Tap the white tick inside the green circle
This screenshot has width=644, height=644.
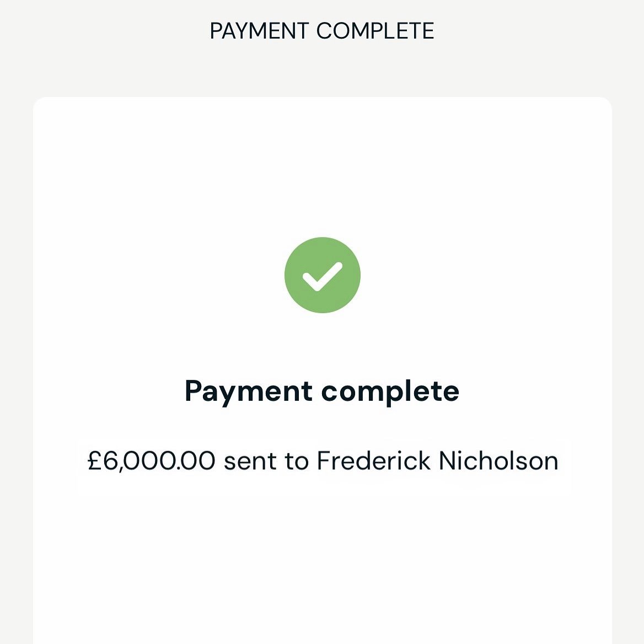click(323, 276)
